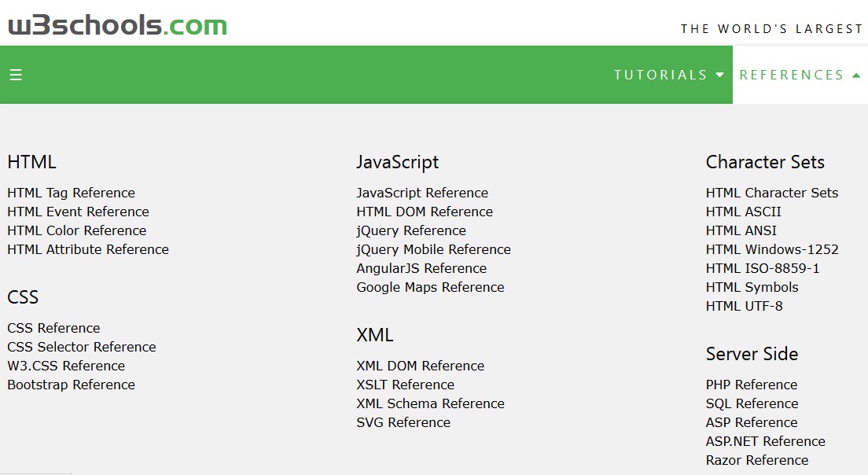Open the hamburger sidebar menu icon
The width and height of the screenshot is (868, 475).
tap(16, 75)
